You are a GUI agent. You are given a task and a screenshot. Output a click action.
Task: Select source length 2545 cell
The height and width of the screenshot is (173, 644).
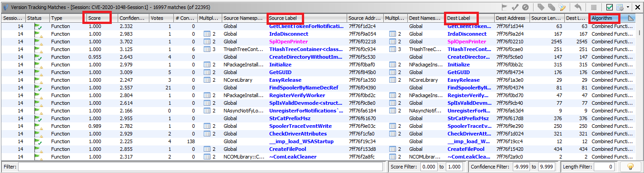click(x=547, y=42)
